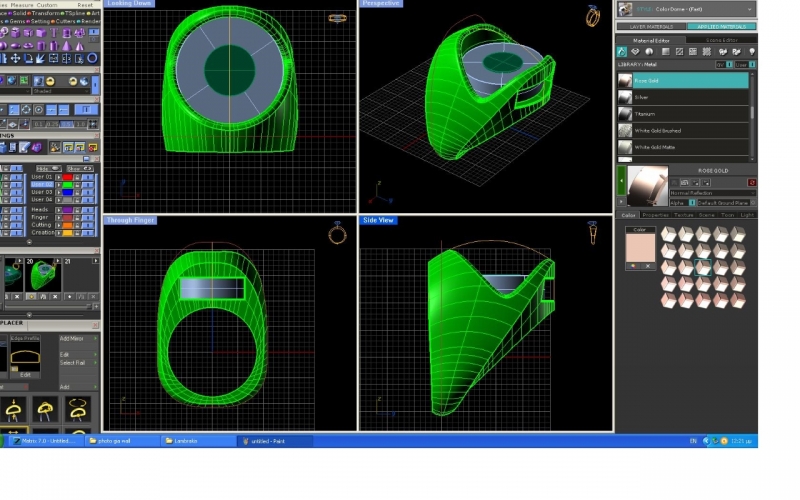Click the gold sphere render icon next to portrait
This screenshot has height=500, width=800.
pyautogui.click(x=50, y=82)
